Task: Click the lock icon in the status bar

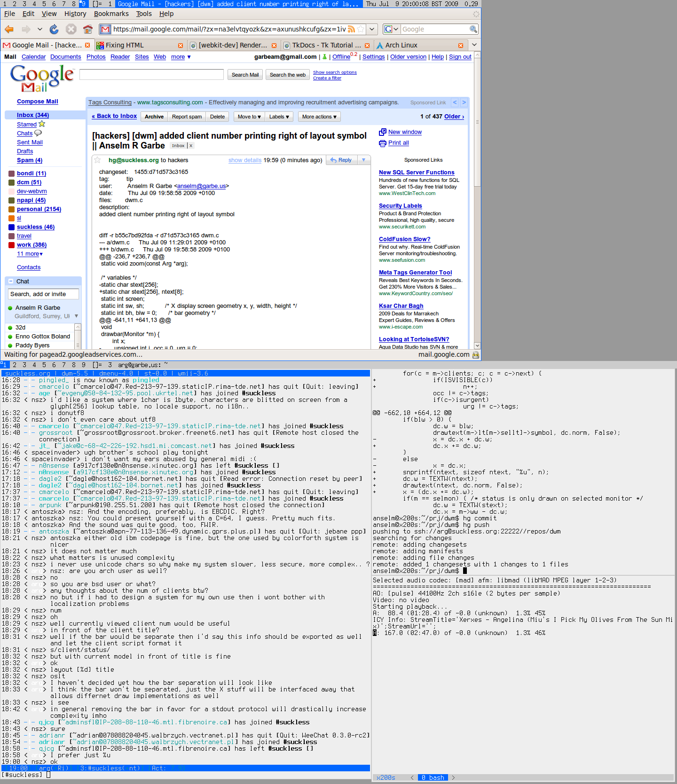Action: pyautogui.click(x=476, y=355)
